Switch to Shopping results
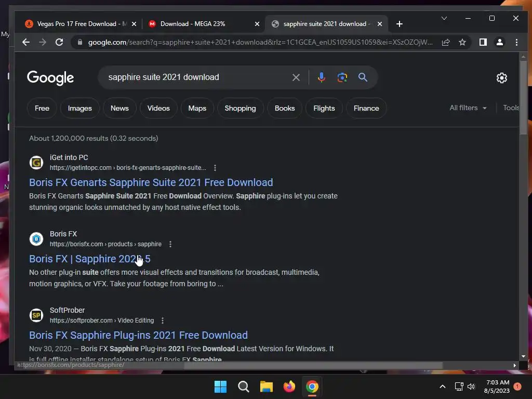532x399 pixels. click(x=240, y=108)
